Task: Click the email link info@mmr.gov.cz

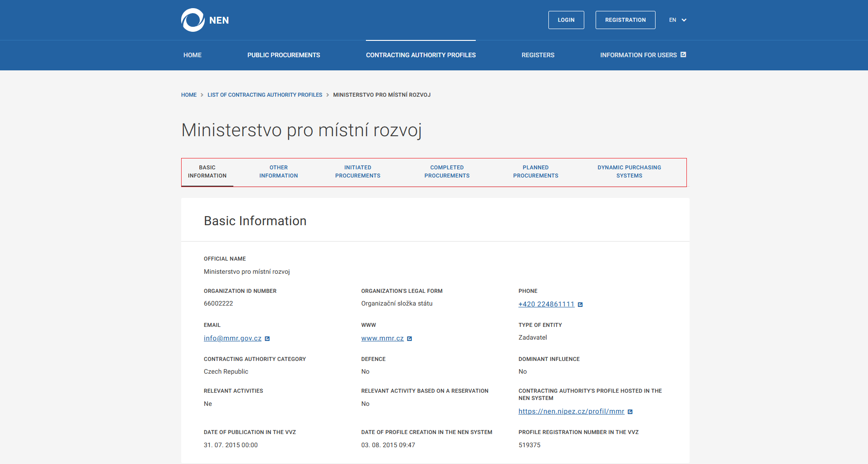Action: point(232,338)
